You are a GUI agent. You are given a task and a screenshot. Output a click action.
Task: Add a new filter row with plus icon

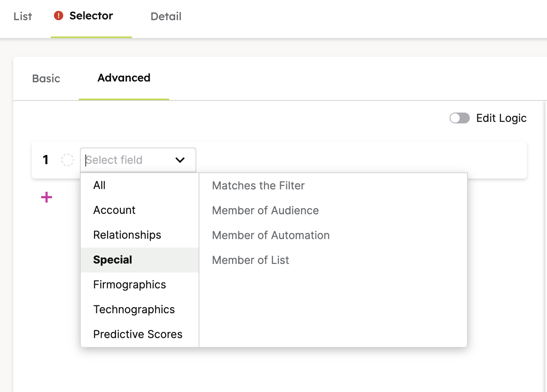47,197
